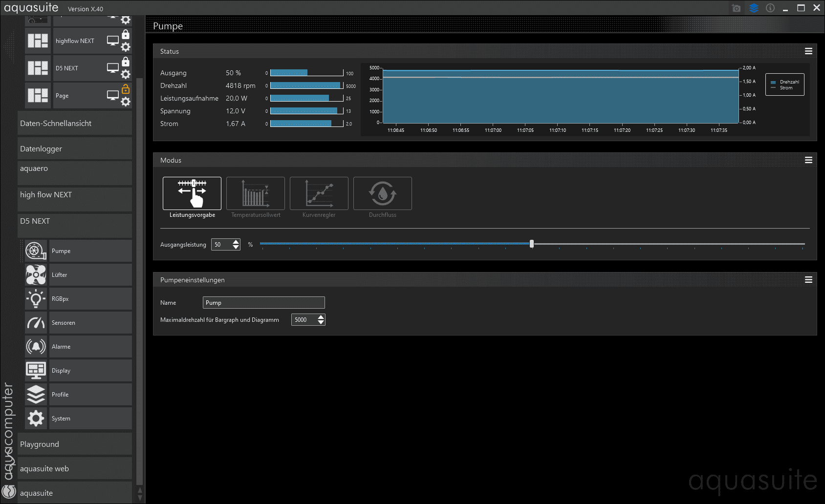Increase Ausgangsleistung with up arrow
Image resolution: width=825 pixels, height=504 pixels.
(x=236, y=242)
